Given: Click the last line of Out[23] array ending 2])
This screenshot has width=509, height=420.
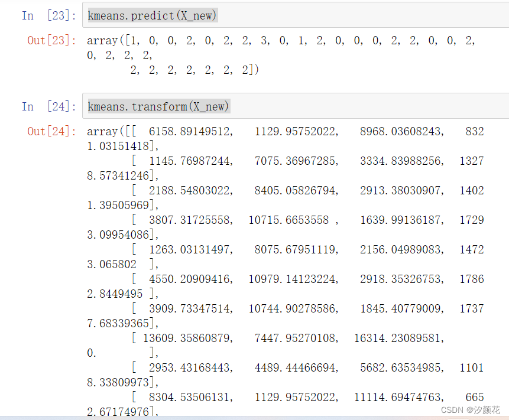Looking at the screenshot, I should (194, 70).
